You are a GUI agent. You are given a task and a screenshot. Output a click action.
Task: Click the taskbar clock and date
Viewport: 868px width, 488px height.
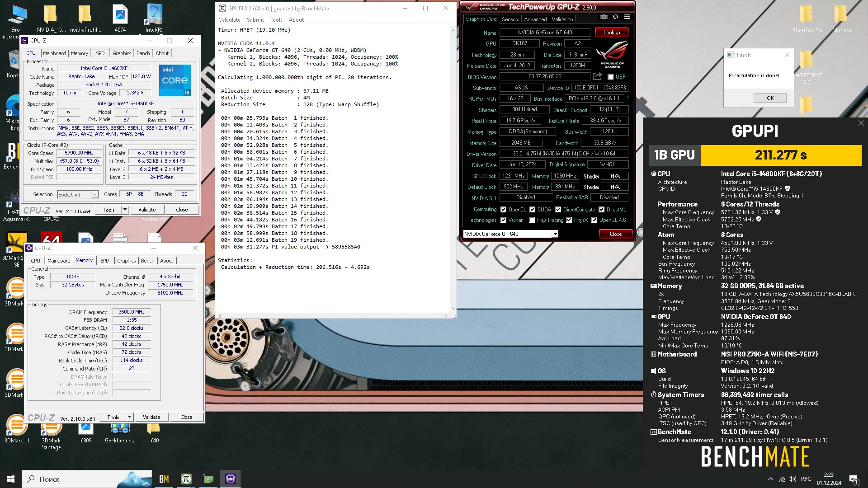(x=829, y=479)
